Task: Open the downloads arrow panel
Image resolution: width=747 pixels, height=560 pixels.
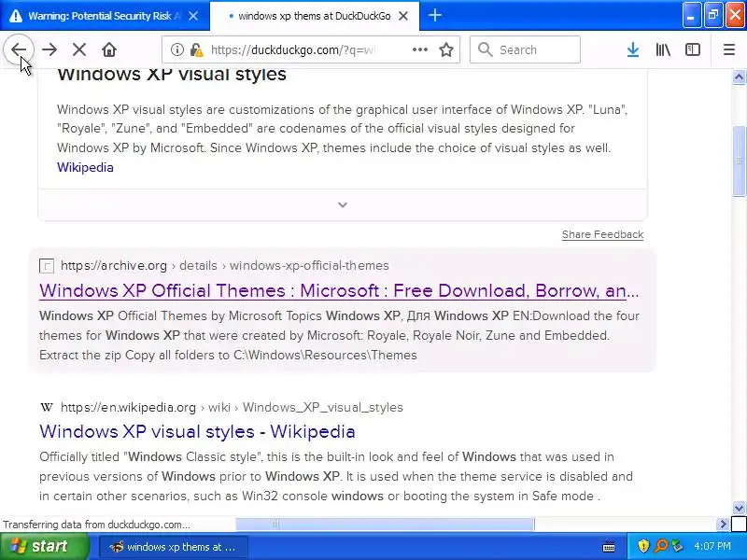Action: [x=633, y=49]
